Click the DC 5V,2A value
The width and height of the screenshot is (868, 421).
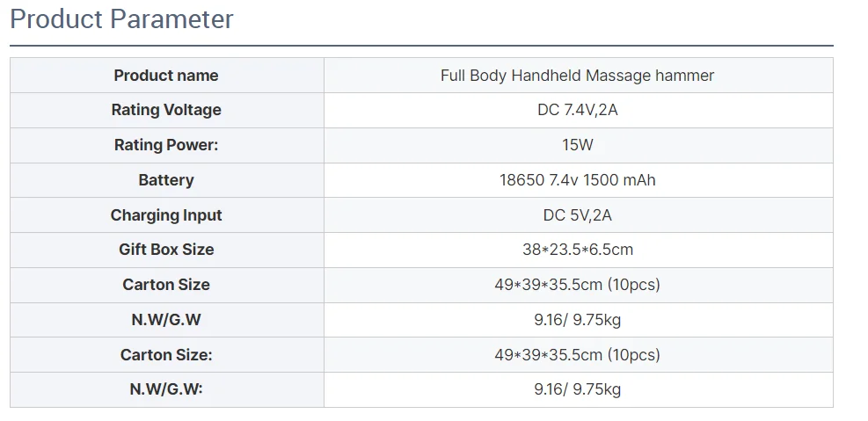click(578, 215)
